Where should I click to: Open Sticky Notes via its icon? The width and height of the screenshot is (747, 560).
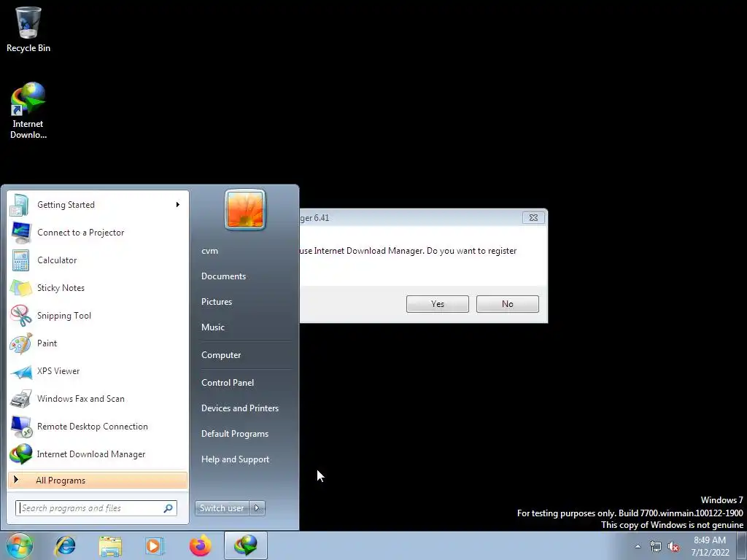pos(21,288)
